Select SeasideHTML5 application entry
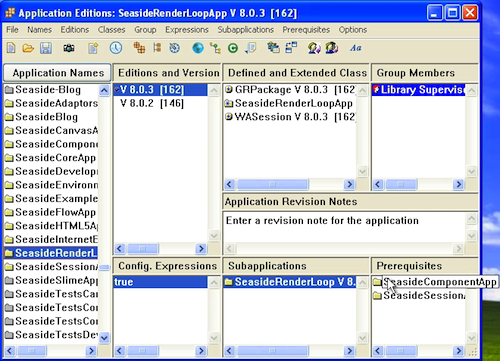The width and height of the screenshot is (500, 361). [x=51, y=226]
